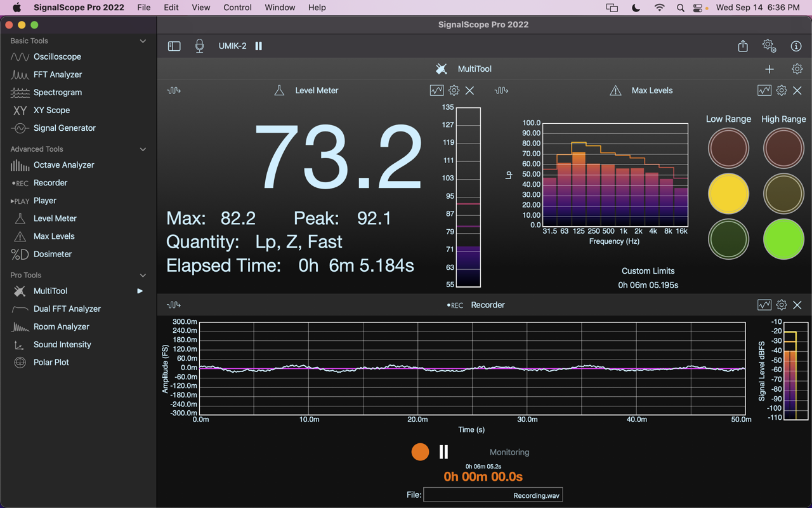Open the Polar Plot tool
Viewport: 812px width, 508px height.
(x=51, y=362)
